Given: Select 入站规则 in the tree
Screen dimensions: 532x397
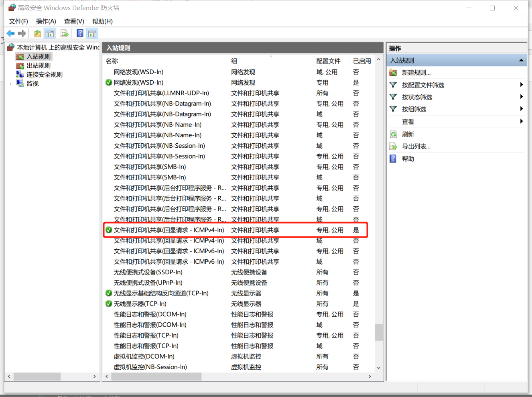Looking at the screenshot, I should [39, 57].
